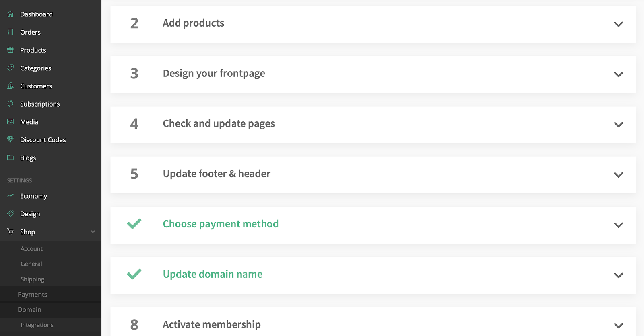Image resolution: width=644 pixels, height=336 pixels.
Task: Expand the Check and update pages chevron
Action: click(x=619, y=125)
